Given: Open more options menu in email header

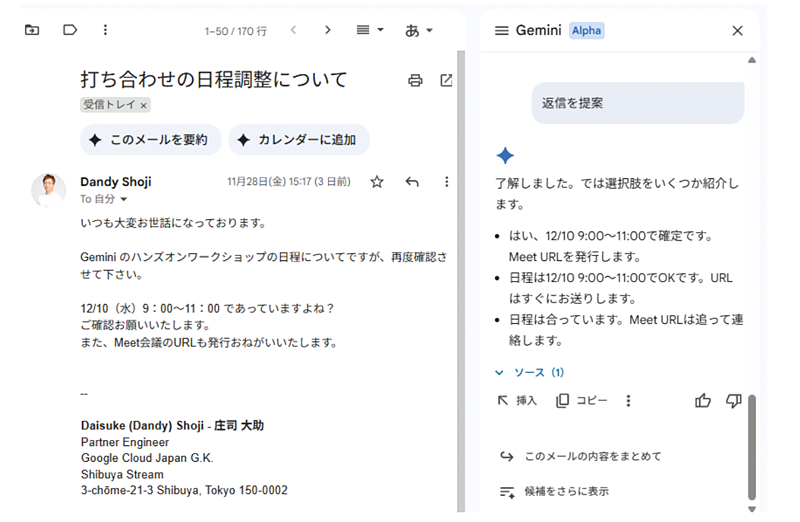Looking at the screenshot, I should point(446,182).
